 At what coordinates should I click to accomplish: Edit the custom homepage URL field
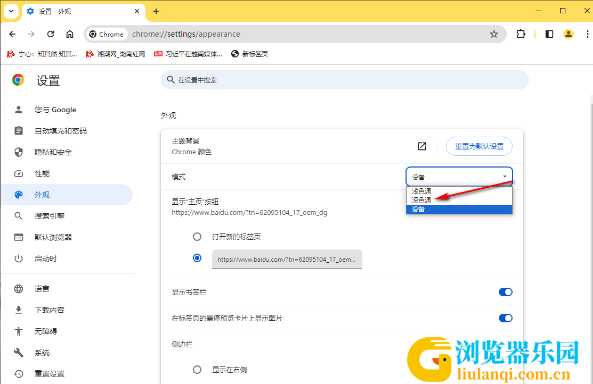click(x=287, y=259)
